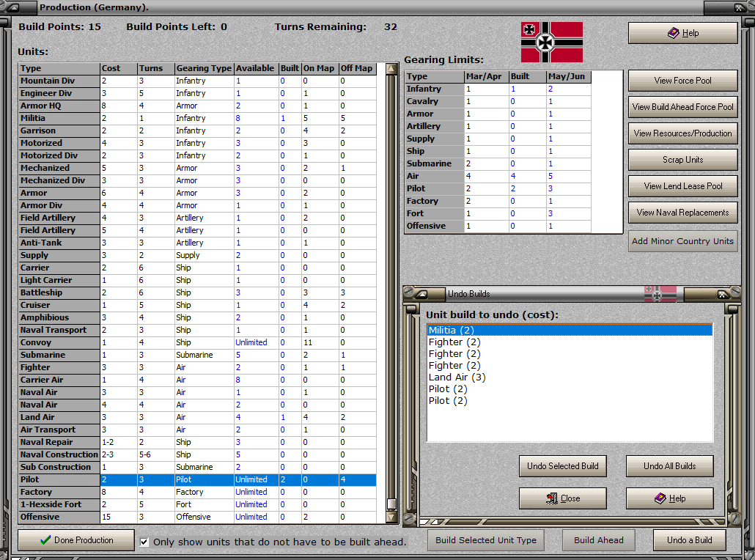
Task: Select the Amphibious unit row
Action: (x=197, y=318)
